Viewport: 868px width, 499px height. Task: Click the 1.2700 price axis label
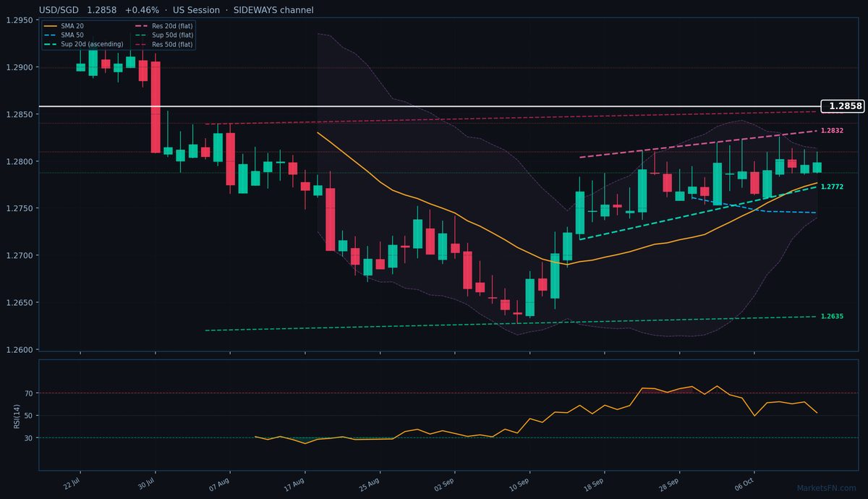click(20, 256)
